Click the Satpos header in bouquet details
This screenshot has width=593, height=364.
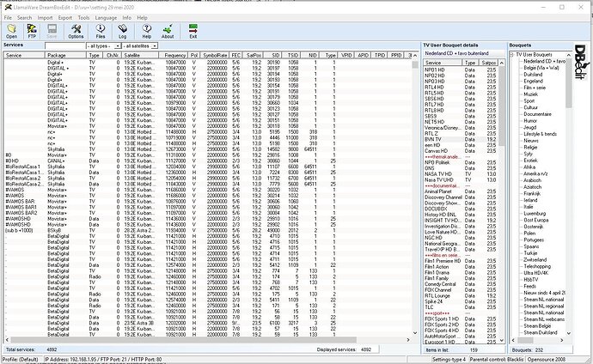(x=488, y=63)
